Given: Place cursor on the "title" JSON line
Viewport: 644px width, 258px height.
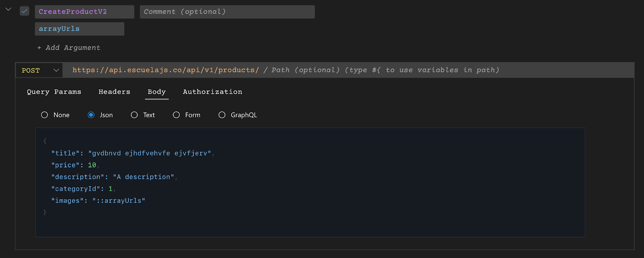Looking at the screenshot, I should (131, 154).
